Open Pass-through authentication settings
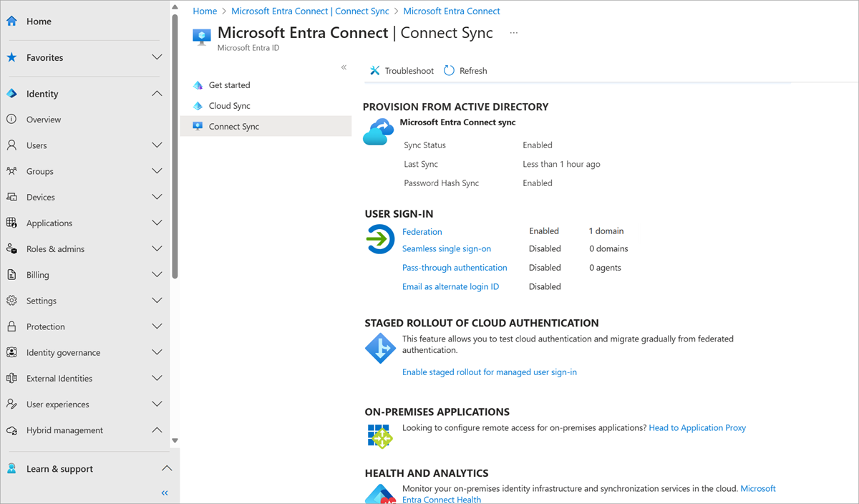 [455, 267]
